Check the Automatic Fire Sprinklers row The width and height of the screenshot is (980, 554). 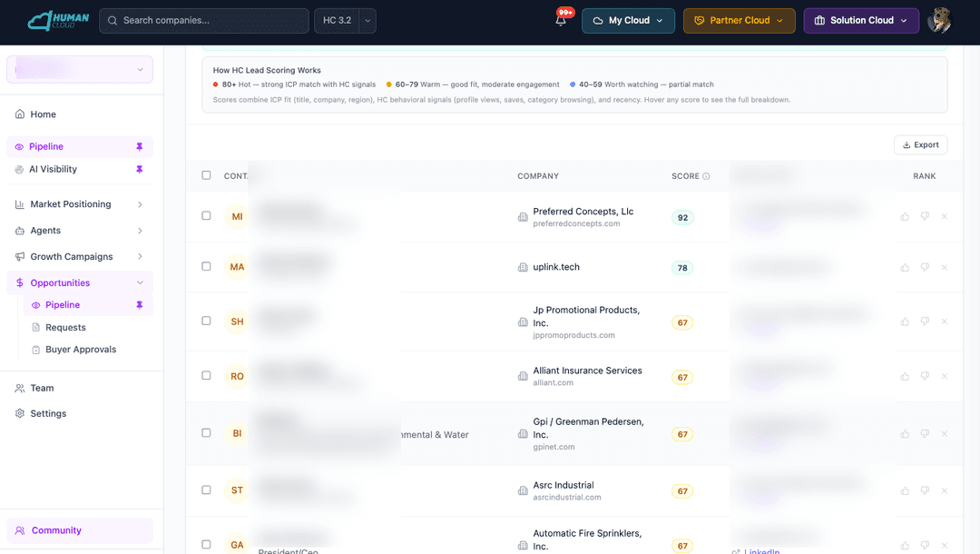tap(206, 545)
